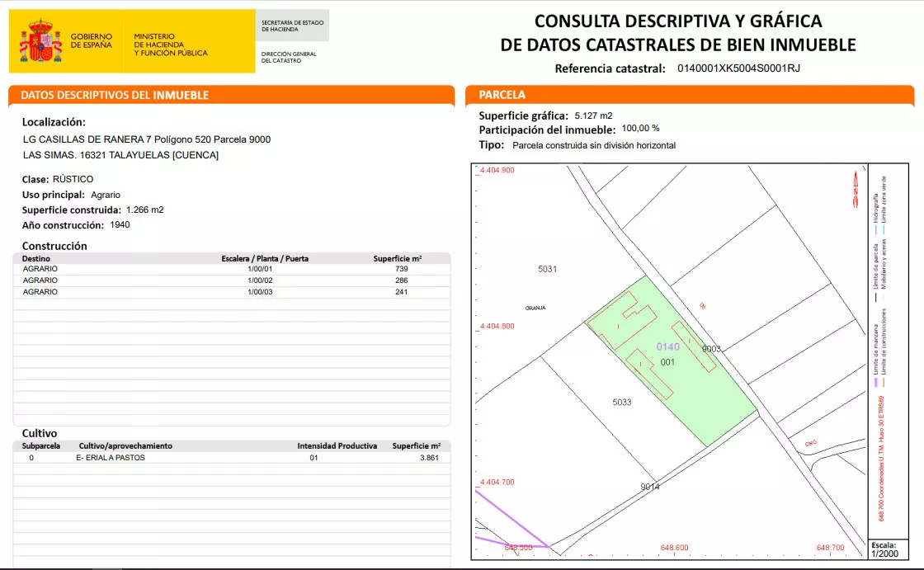Viewport: 924px width, 570px height.
Task: Click the 'Escala: 1/2000' scale box
Action: pos(888,549)
